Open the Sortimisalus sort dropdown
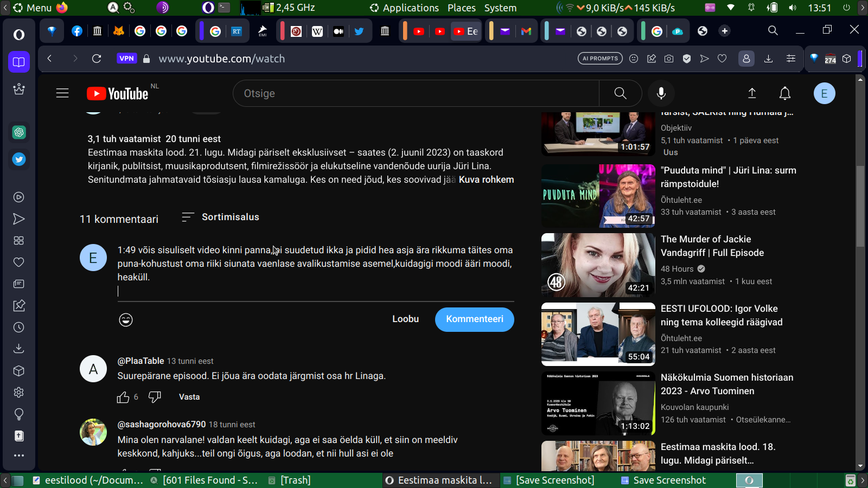This screenshot has height=488, width=868. point(220,217)
